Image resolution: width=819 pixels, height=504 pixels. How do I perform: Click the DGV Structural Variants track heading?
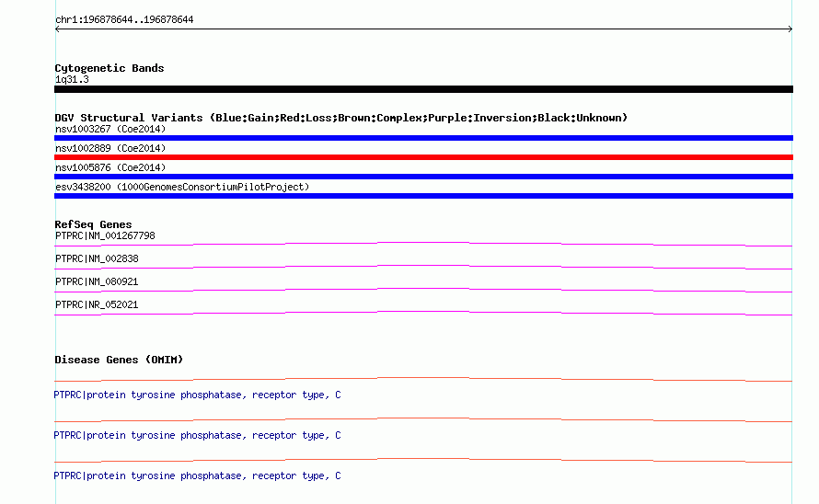tap(341, 118)
